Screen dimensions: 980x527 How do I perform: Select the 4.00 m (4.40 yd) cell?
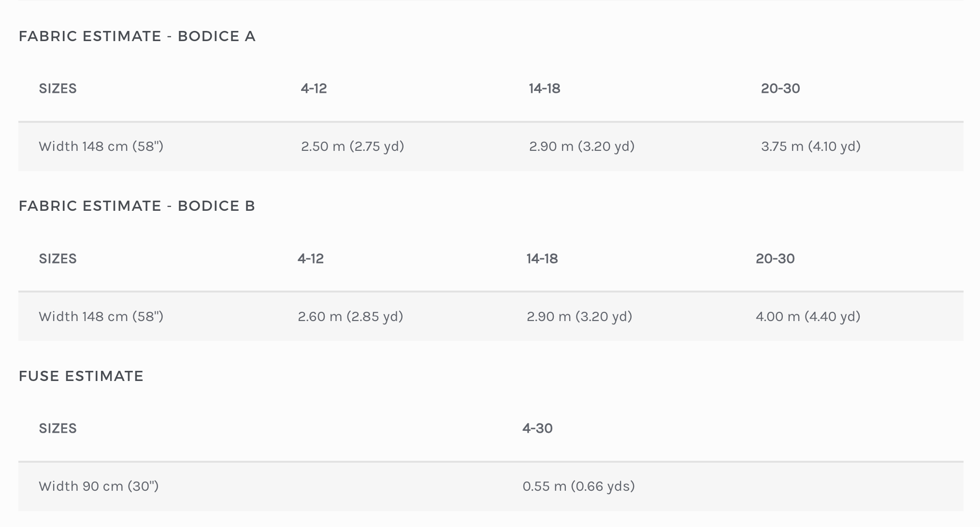808,316
